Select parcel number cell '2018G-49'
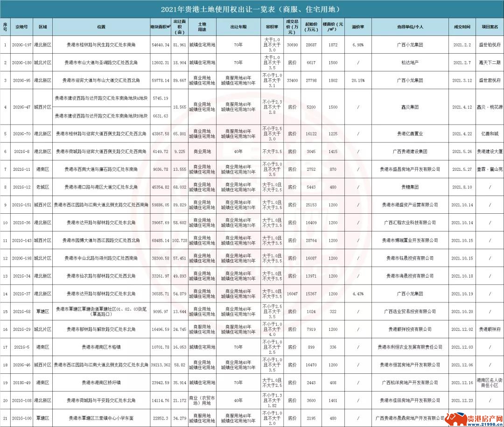504x427 pixels. (21, 383)
